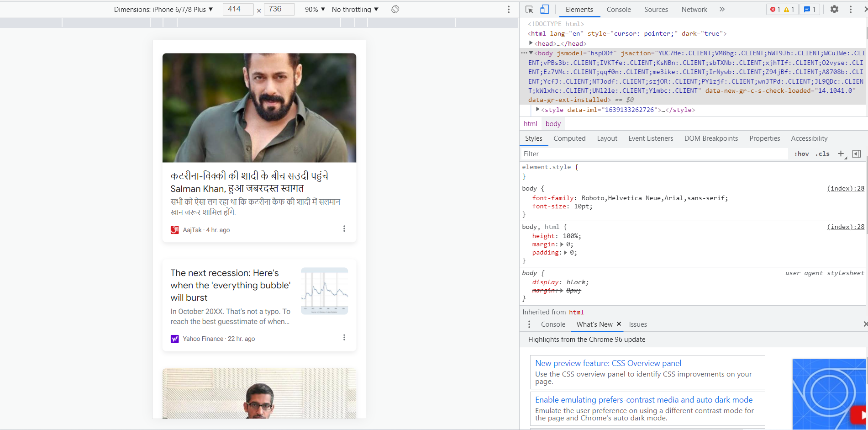Expand the style data-iml element node

click(x=538, y=109)
